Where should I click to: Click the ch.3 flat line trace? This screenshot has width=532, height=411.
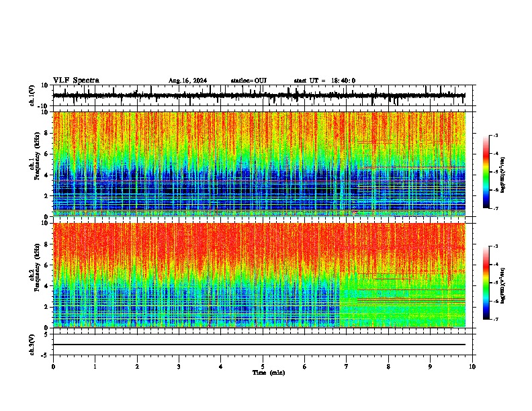click(x=259, y=345)
